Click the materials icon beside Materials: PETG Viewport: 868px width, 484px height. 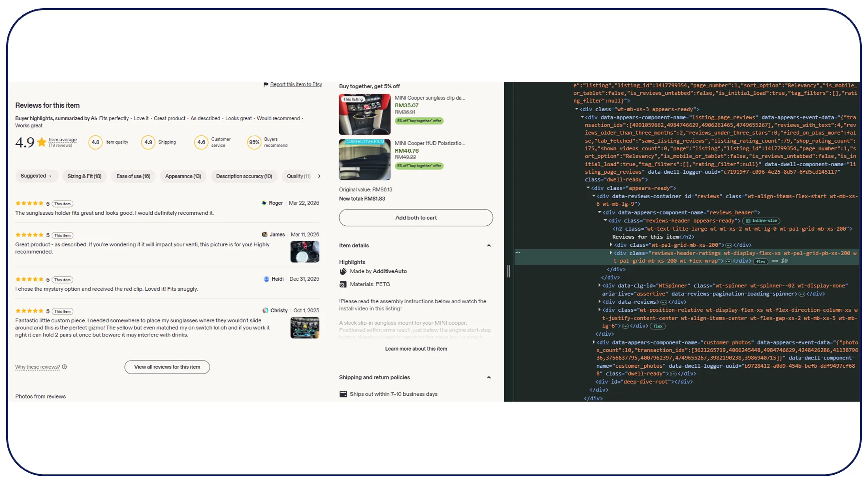[x=343, y=284]
